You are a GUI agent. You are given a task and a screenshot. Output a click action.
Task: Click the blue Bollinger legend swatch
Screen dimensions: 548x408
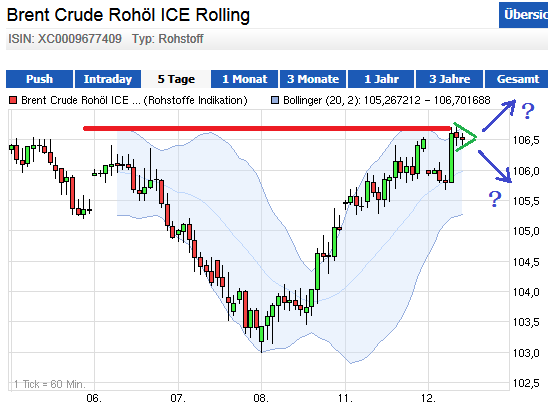(275, 100)
